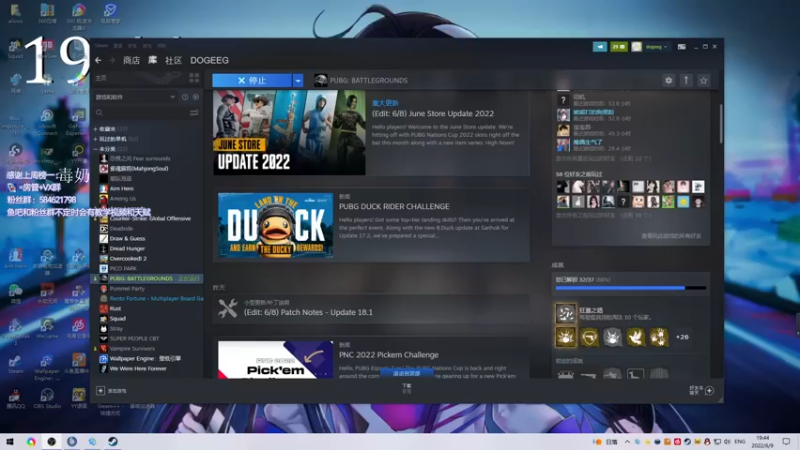Click the Duck Rider challenge thumbnail
The width and height of the screenshot is (800, 450).
click(x=276, y=225)
